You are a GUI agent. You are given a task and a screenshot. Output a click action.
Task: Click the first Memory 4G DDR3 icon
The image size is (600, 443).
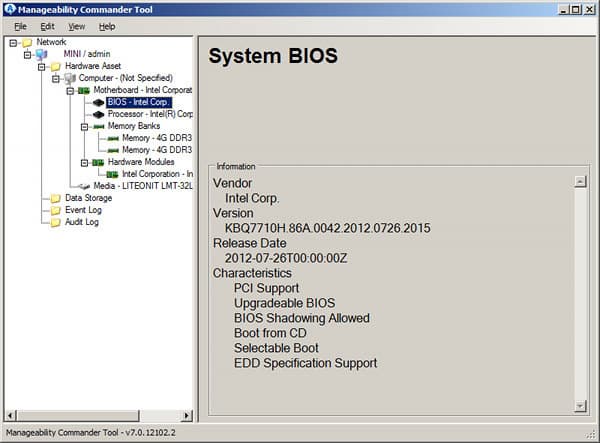point(113,138)
